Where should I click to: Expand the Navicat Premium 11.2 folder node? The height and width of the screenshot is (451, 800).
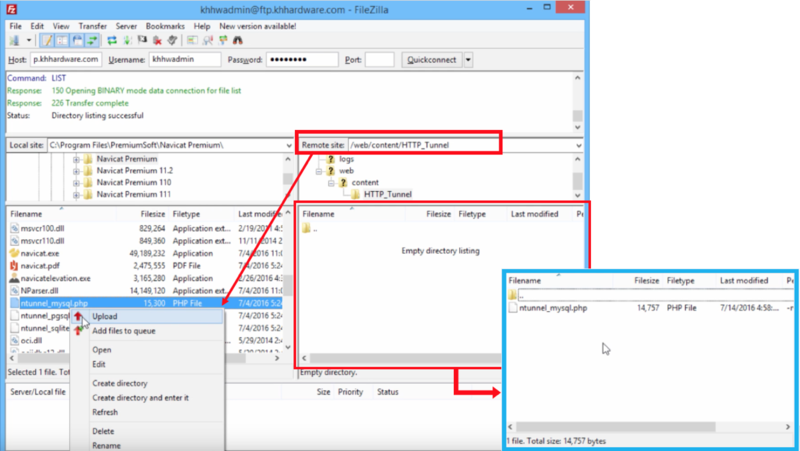tap(76, 171)
